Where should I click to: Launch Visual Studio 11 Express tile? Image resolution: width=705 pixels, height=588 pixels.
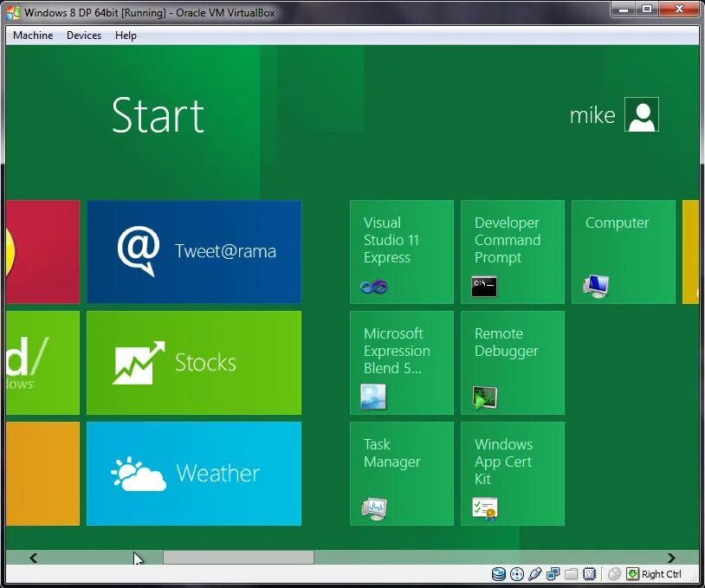pyautogui.click(x=402, y=252)
